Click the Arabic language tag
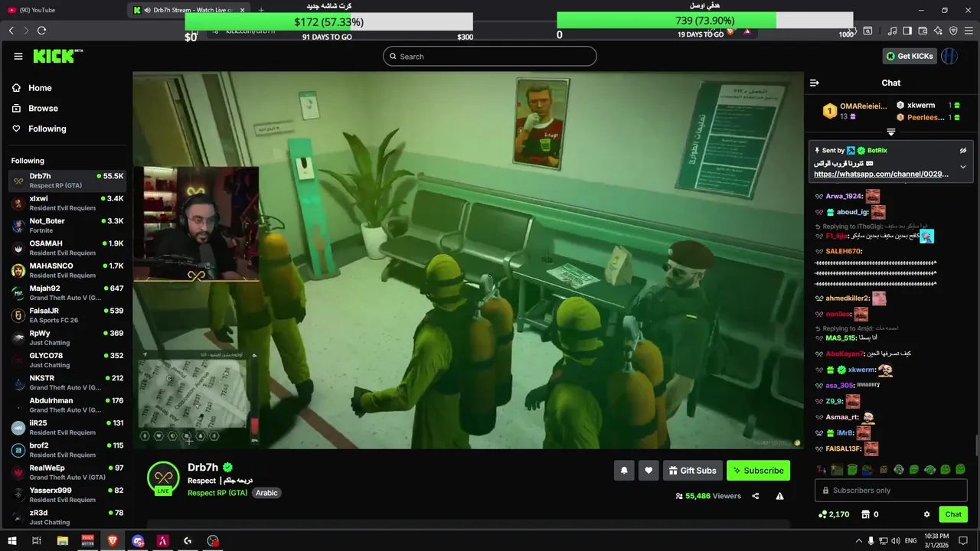This screenshot has width=980, height=551. pyautogui.click(x=266, y=493)
